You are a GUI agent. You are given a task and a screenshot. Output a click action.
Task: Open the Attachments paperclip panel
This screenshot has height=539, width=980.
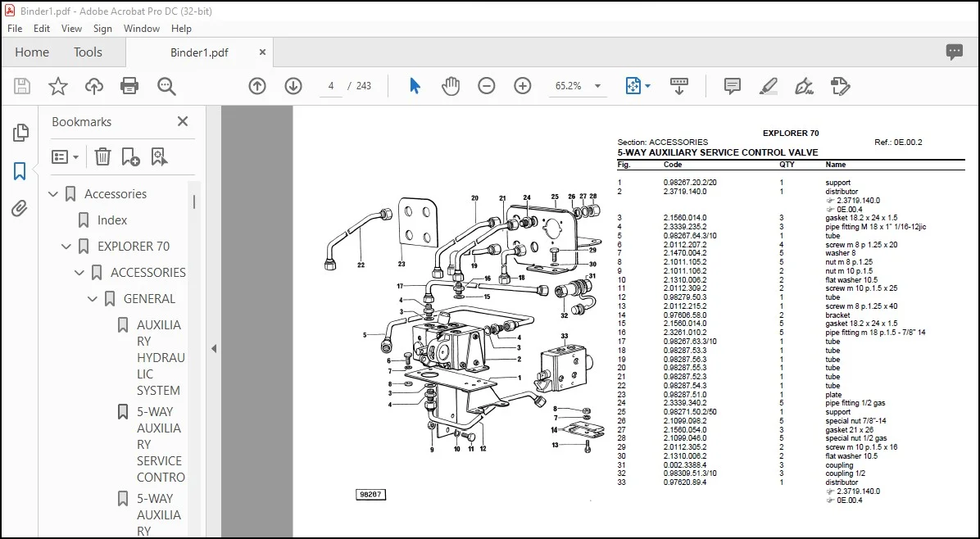[x=20, y=208]
